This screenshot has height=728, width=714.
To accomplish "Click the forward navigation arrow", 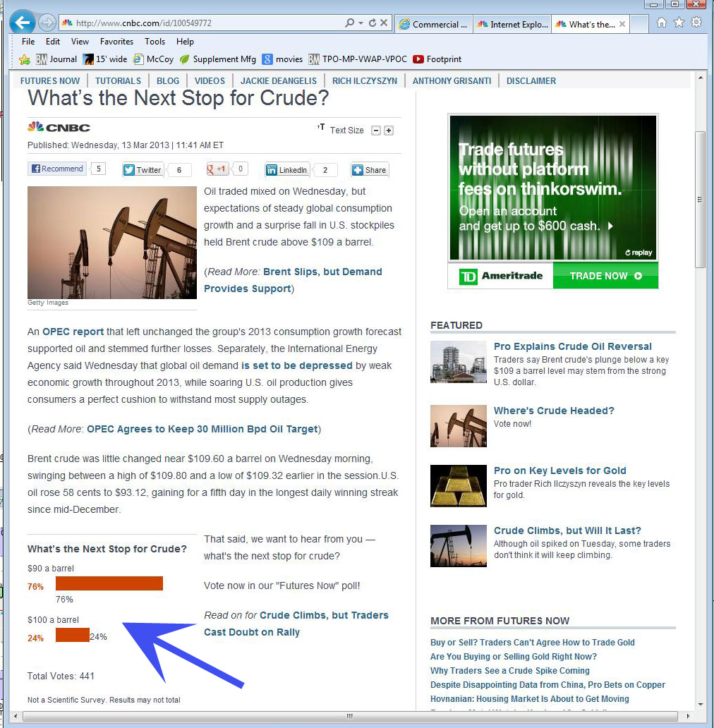I will click(47, 23).
